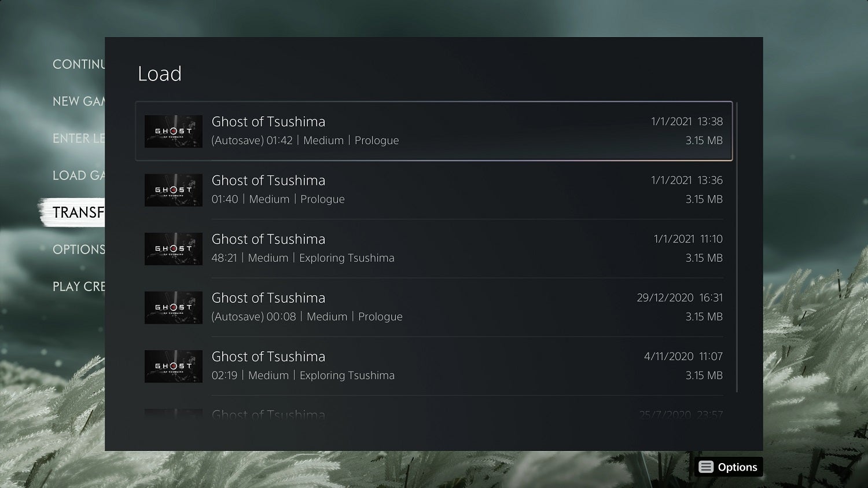Select Load Game in the main menu
This screenshot has width=868, height=488.
pyautogui.click(x=79, y=175)
